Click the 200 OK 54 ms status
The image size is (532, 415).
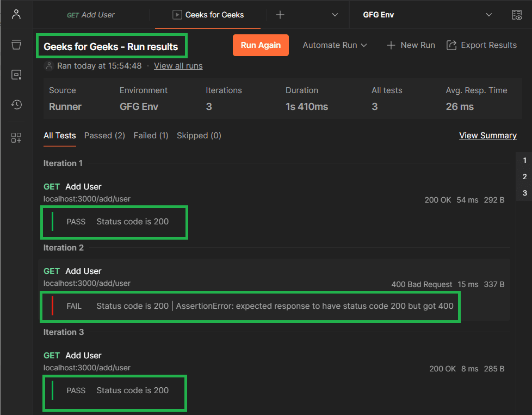(451, 200)
